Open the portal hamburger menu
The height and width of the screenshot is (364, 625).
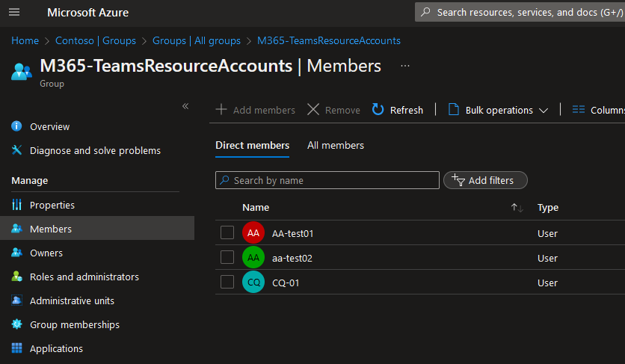[x=14, y=13]
